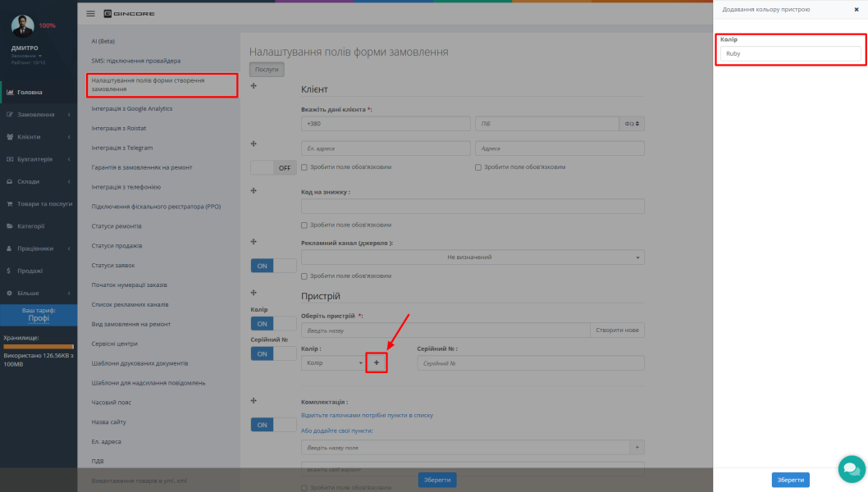Click the user avatar picture
The height and width of the screenshot is (492, 868).
click(23, 26)
